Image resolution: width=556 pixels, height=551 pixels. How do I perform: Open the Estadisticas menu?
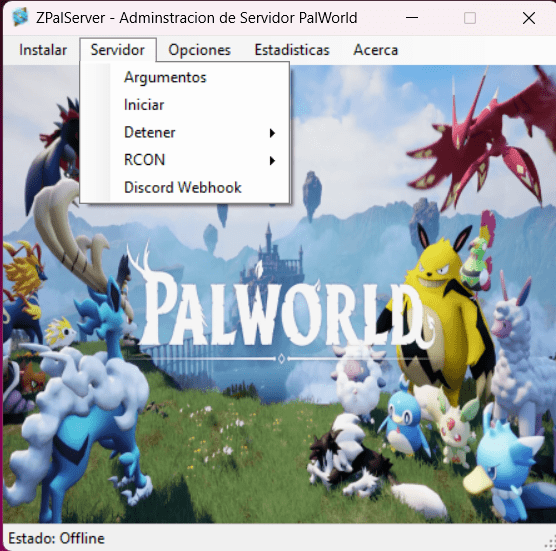[292, 50]
